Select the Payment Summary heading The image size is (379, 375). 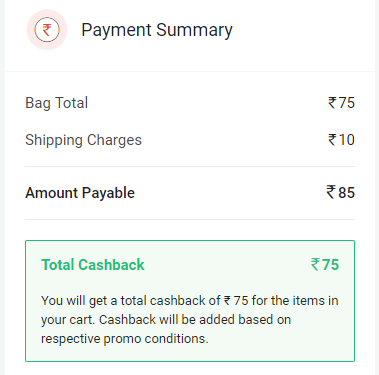click(x=157, y=30)
